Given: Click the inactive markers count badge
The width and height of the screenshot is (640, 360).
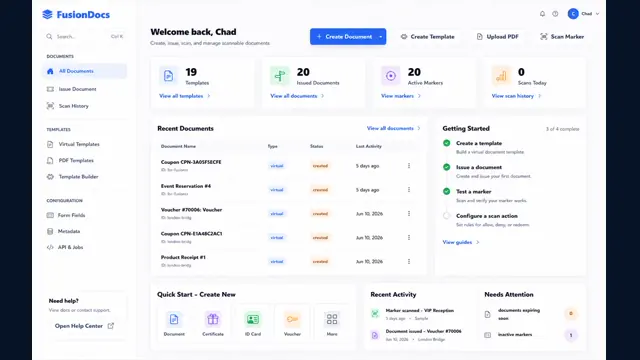Looking at the screenshot, I should click(x=571, y=335).
